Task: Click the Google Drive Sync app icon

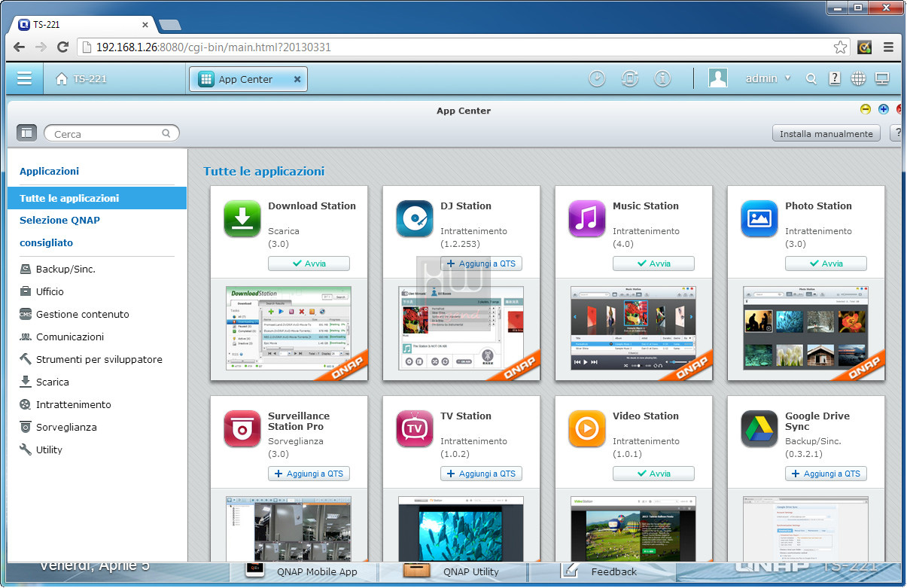Action: point(759,429)
